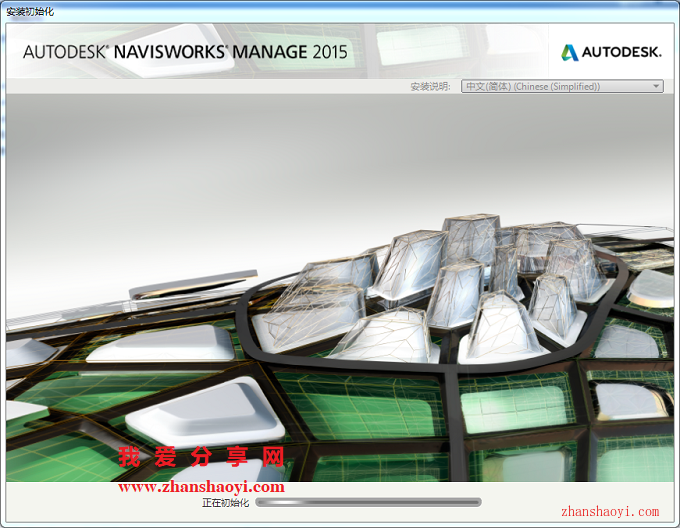This screenshot has width=680, height=528.
Task: Click the "安装说明:" label
Action: tap(430, 87)
